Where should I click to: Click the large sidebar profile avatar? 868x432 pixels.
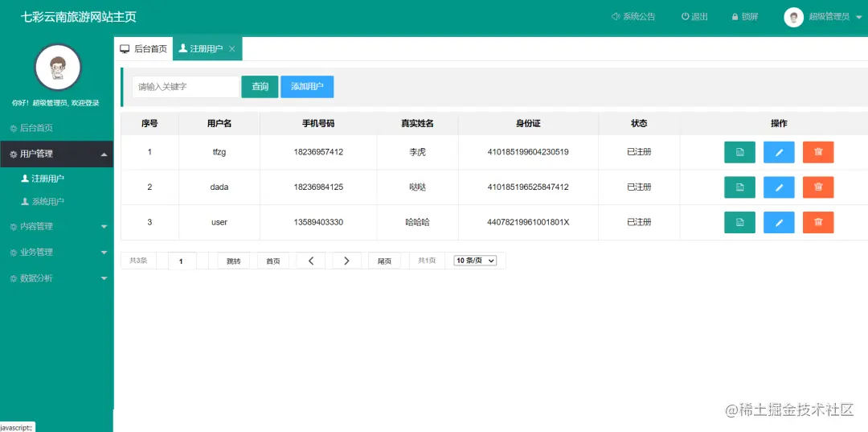click(58, 68)
